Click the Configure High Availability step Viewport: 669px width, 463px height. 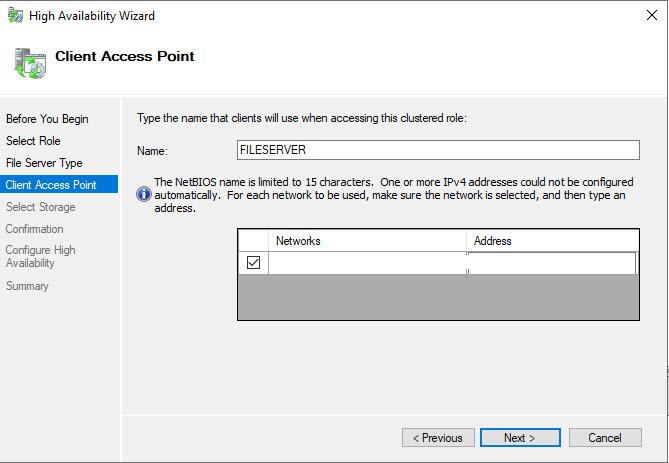point(41,257)
